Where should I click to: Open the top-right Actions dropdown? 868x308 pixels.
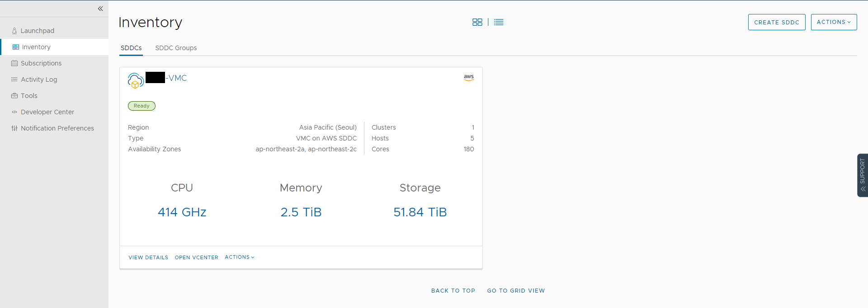[x=834, y=22]
